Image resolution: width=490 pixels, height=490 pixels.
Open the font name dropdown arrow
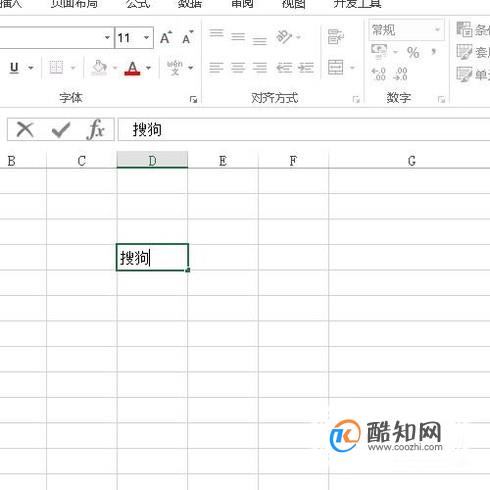point(107,37)
